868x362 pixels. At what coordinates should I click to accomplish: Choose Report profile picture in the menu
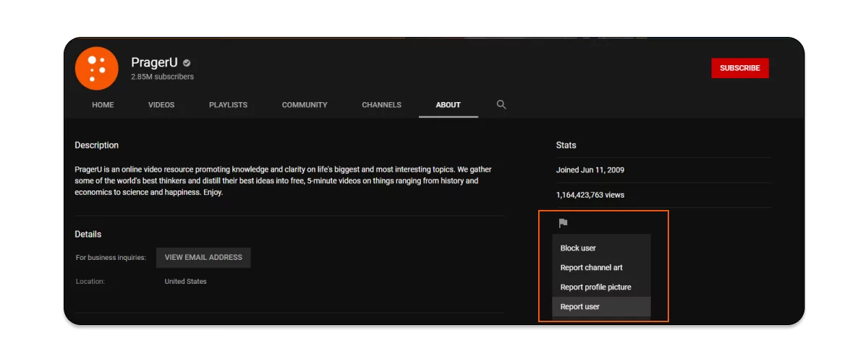pyautogui.click(x=595, y=287)
